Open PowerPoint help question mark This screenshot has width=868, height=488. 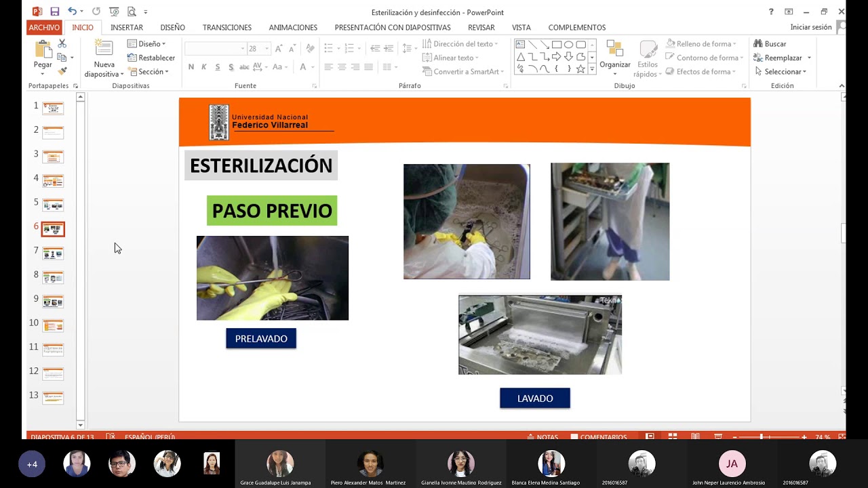point(771,12)
